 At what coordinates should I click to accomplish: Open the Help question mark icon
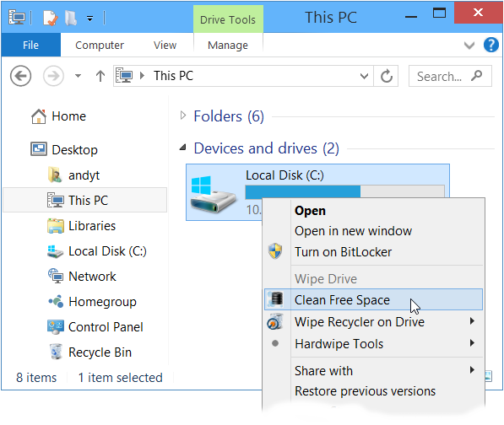490,45
